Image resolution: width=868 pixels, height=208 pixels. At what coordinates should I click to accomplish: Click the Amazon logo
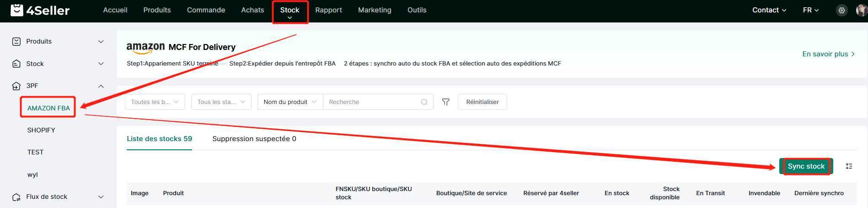pos(145,48)
